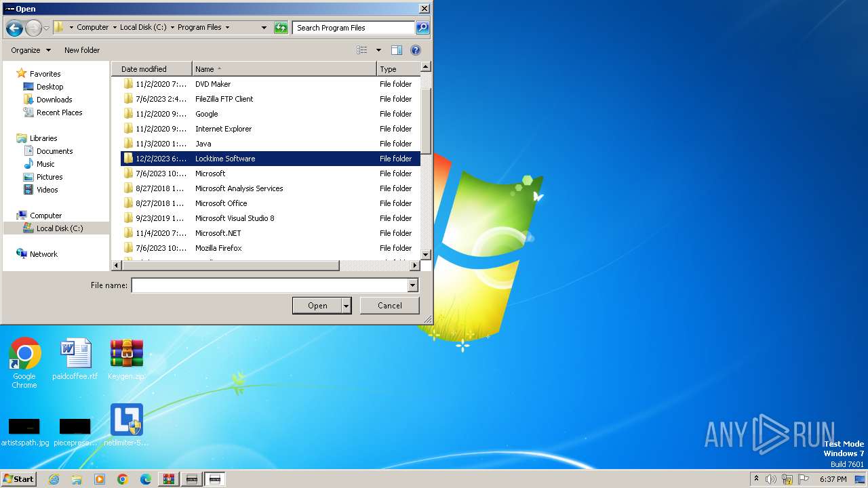Open the Change your view icon
The width and height of the screenshot is (868, 488).
362,50
